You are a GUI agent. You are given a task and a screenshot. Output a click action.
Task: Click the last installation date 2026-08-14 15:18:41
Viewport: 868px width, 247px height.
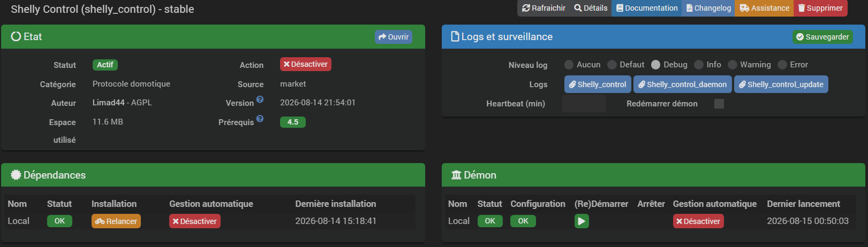click(336, 221)
